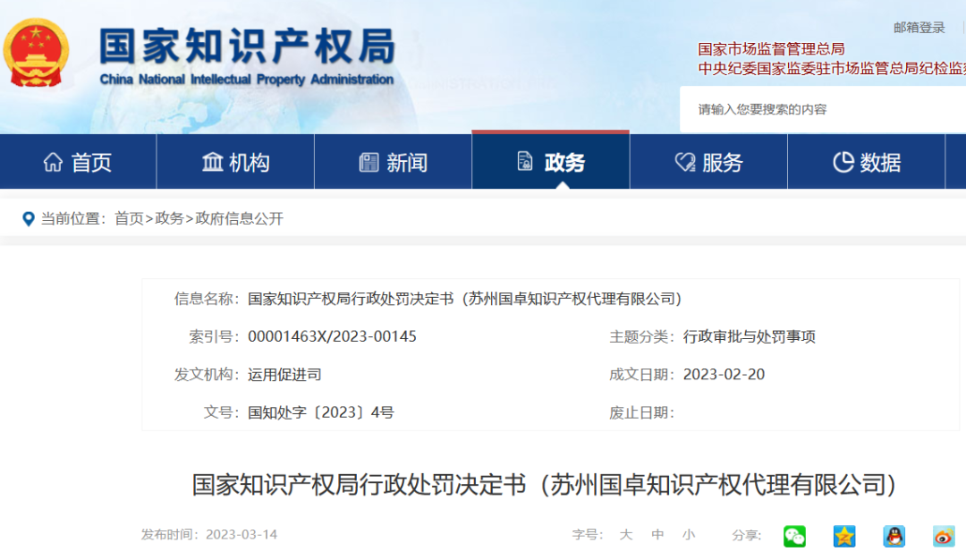This screenshot has width=966, height=560.
Task: Open the 机构 navigation tab
Action: pyautogui.click(x=236, y=161)
